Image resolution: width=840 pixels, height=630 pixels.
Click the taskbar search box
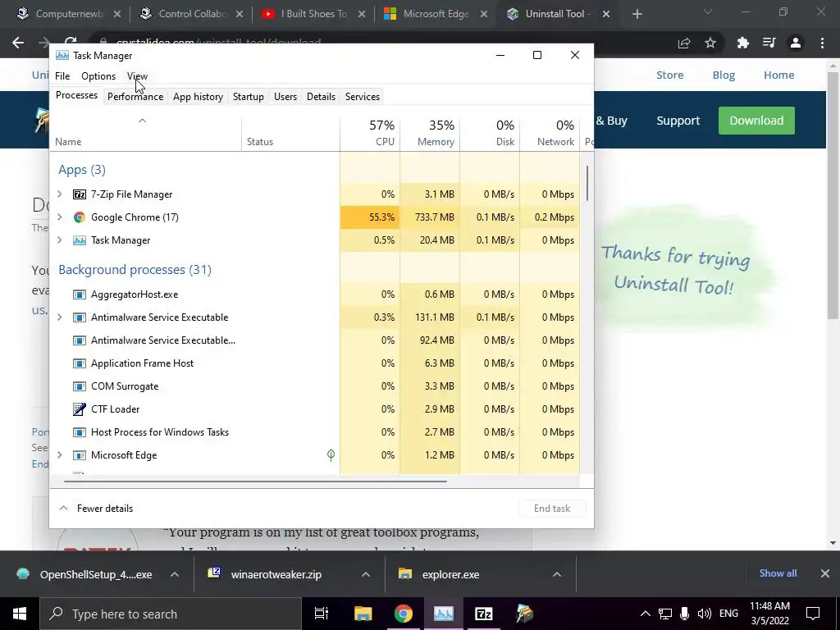[x=171, y=614]
